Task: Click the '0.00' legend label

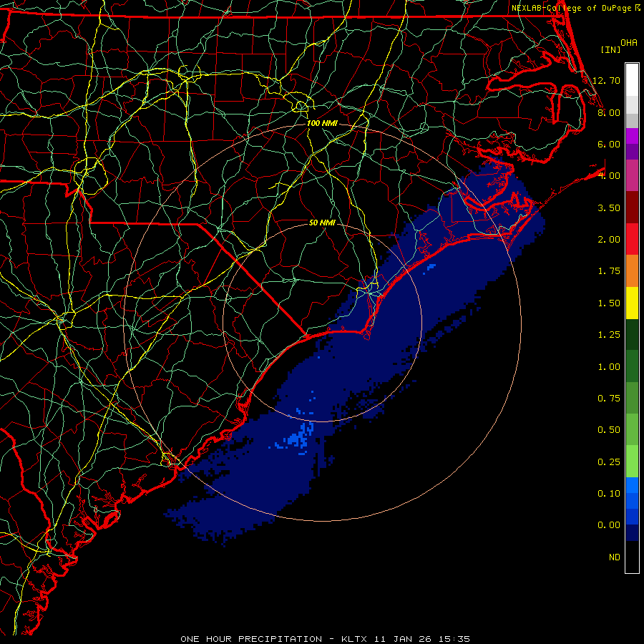Action: pyautogui.click(x=609, y=525)
